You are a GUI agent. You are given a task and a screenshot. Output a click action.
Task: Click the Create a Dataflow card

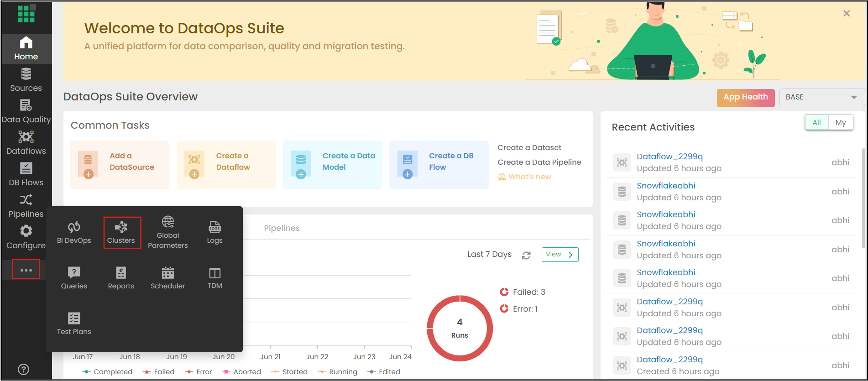tap(226, 165)
